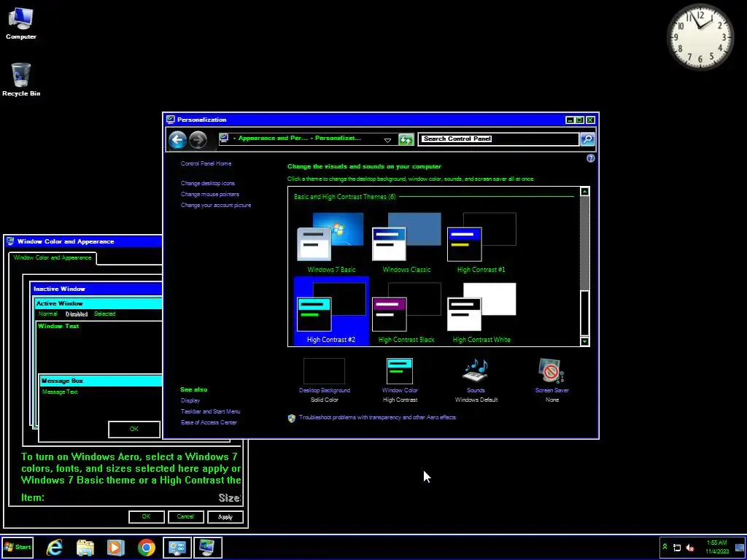The height and width of the screenshot is (560, 747).
Task: Click Inactive Window title bar in preview
Action: point(97,289)
